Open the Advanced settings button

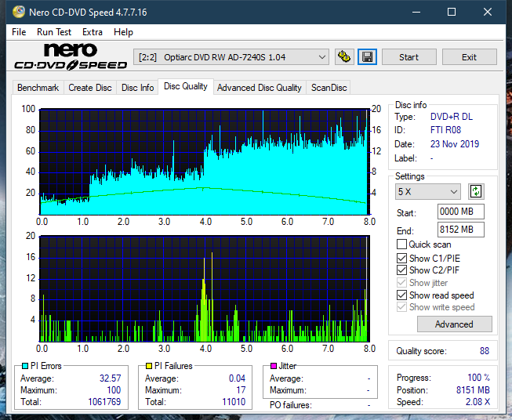click(454, 324)
